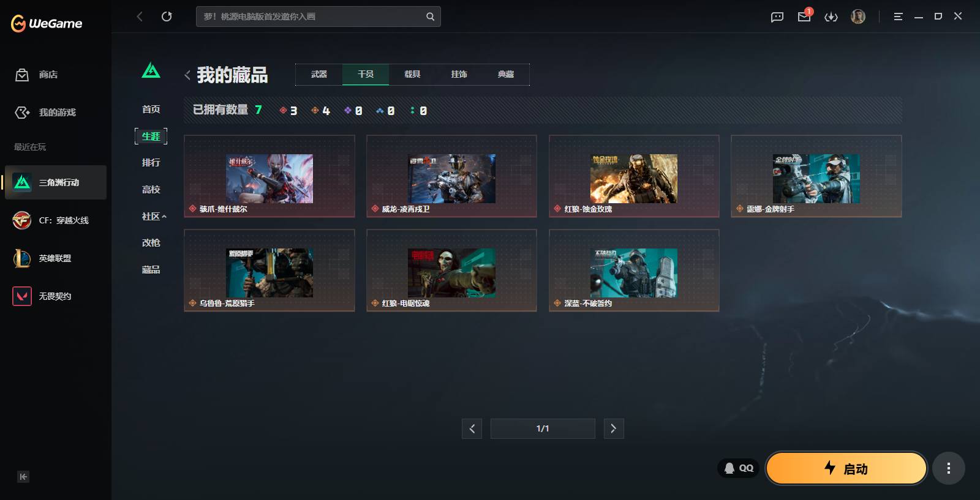Click the back chevron beside 我的藏品
The width and height of the screenshot is (980, 500).
point(187,75)
